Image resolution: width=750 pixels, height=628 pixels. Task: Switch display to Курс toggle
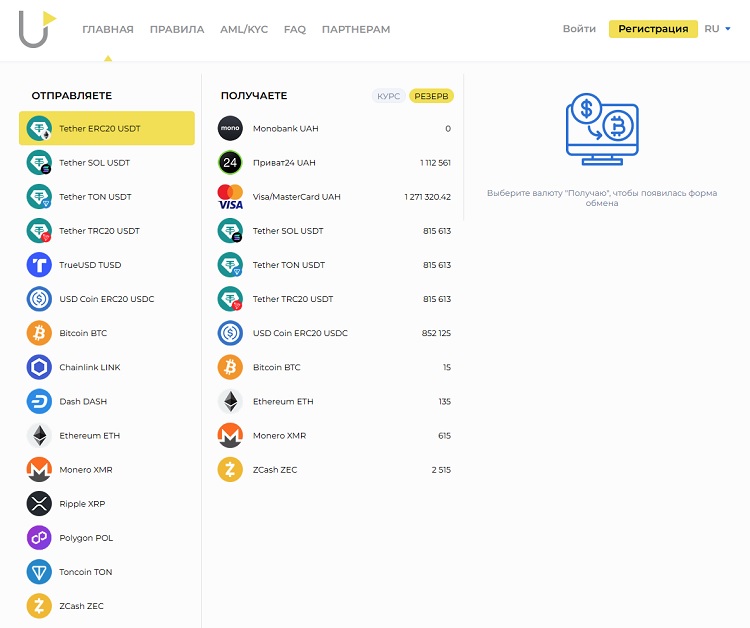[x=388, y=96]
